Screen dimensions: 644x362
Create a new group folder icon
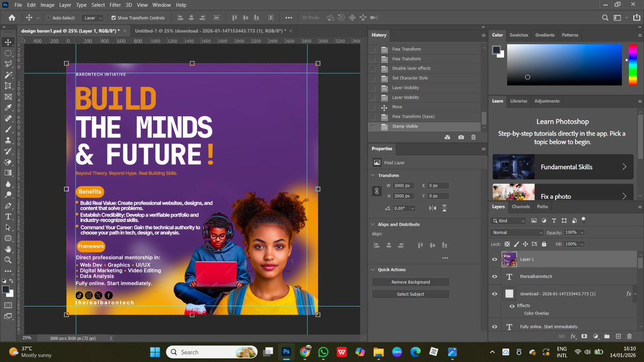point(607,336)
